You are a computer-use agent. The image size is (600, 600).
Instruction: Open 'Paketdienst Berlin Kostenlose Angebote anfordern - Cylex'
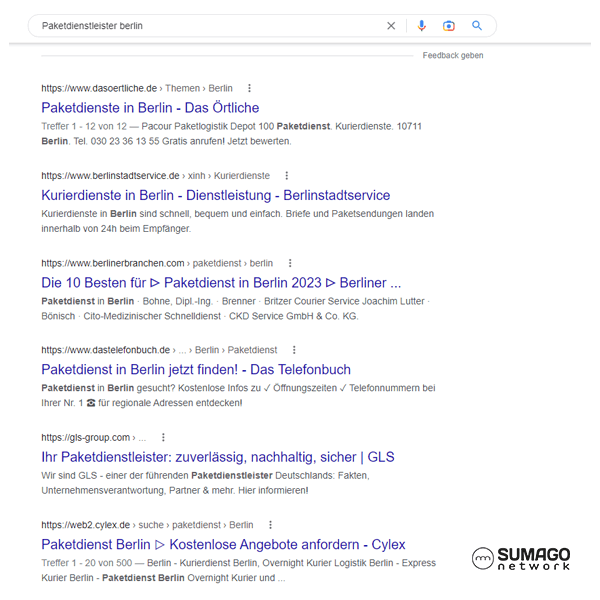point(223,545)
